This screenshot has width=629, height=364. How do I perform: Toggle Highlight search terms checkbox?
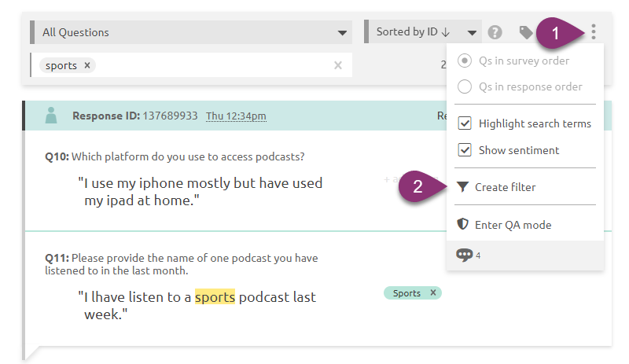point(465,123)
